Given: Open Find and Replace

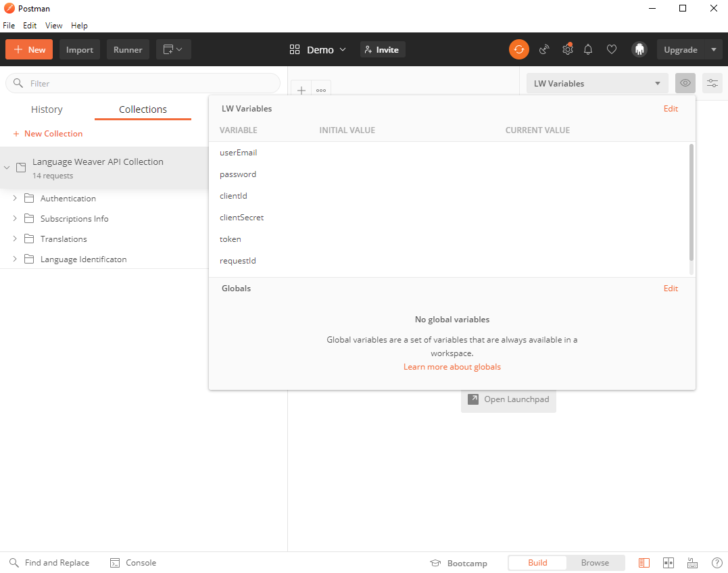Looking at the screenshot, I should (x=49, y=563).
